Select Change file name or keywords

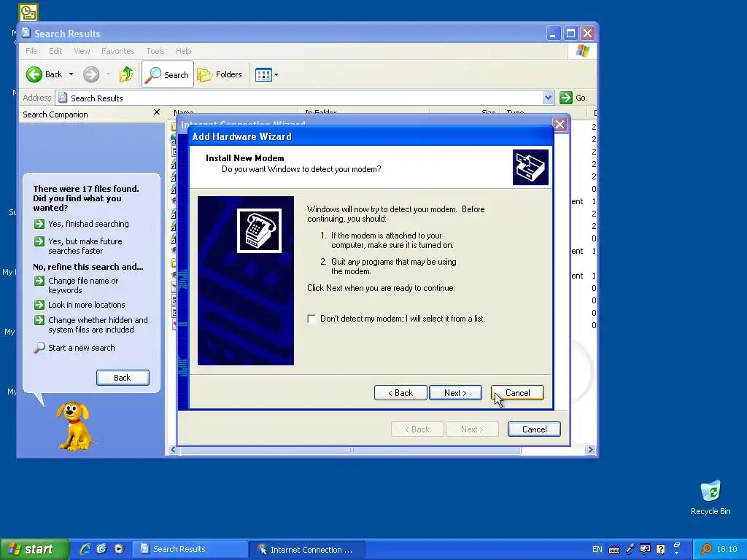[77, 286]
